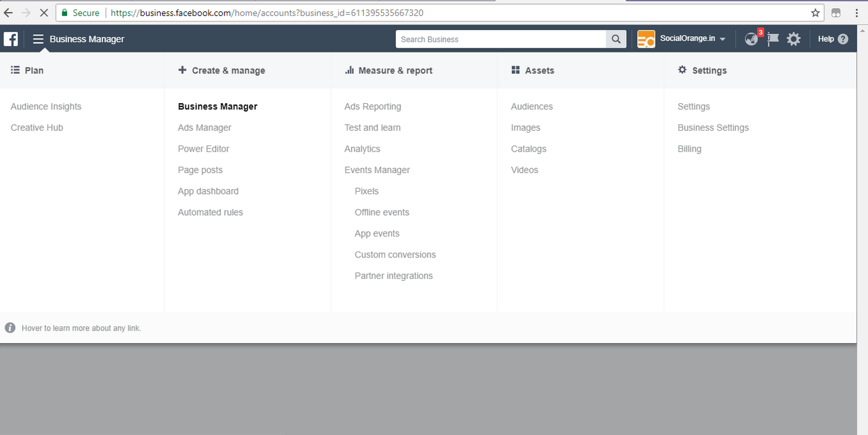The image size is (868, 435).
Task: Bookmark page with star icon
Action: 815,13
